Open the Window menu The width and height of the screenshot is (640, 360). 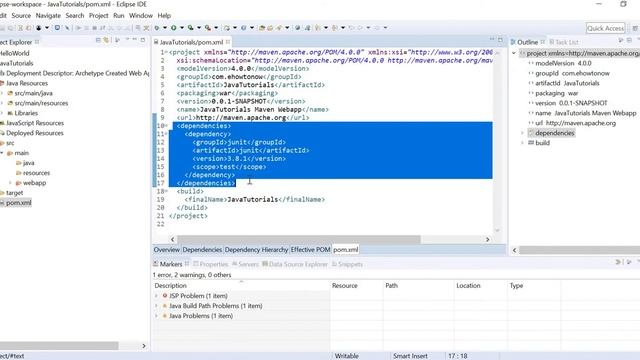(141, 16)
